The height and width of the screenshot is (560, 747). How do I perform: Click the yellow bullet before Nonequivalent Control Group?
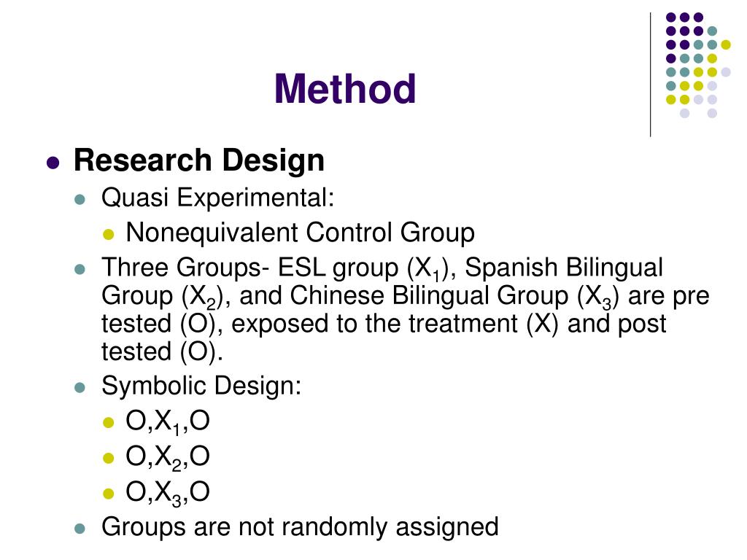click(x=109, y=234)
